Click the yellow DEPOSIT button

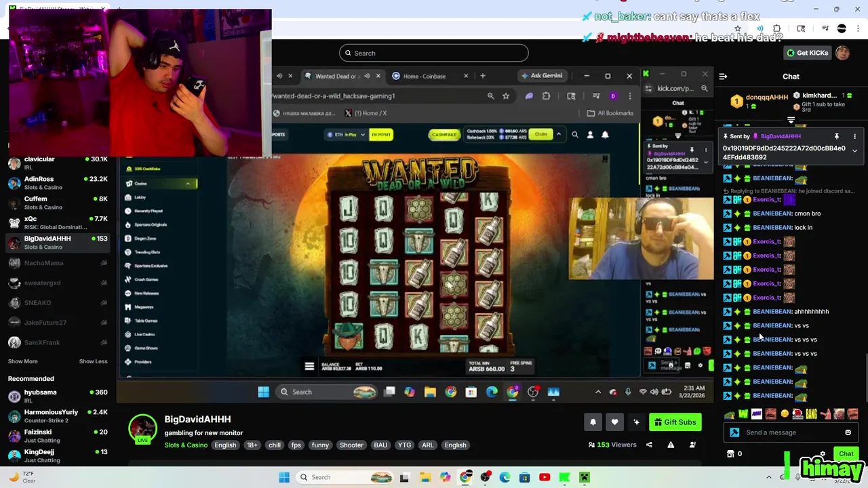coord(381,134)
